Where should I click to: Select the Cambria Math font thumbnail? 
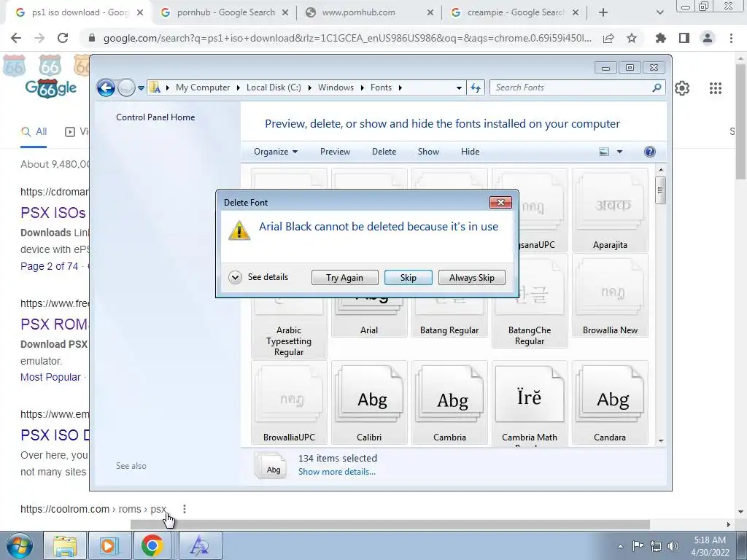tap(530, 402)
